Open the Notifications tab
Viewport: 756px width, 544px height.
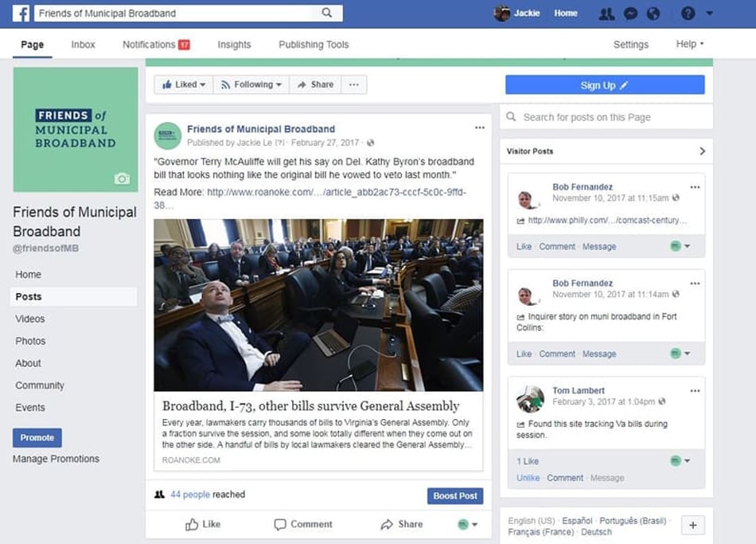[x=156, y=45]
